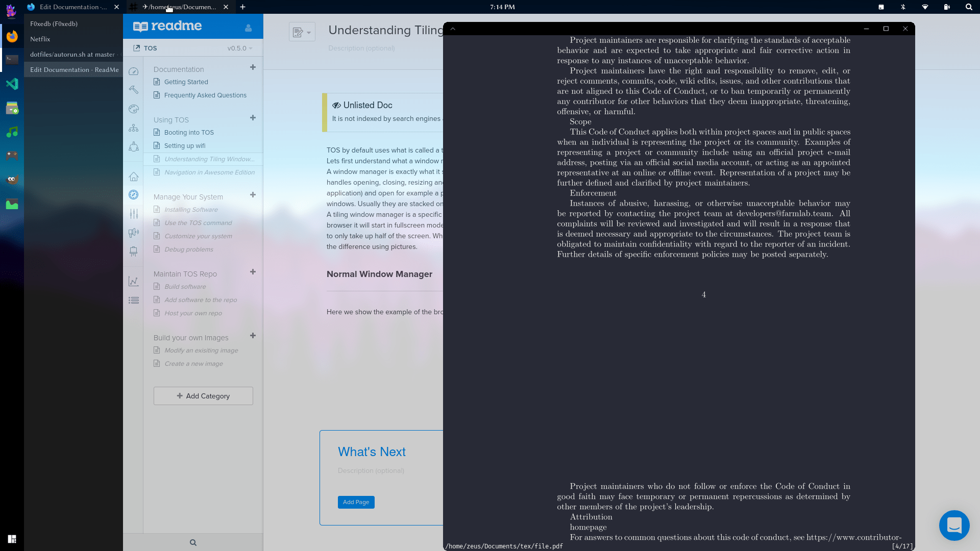Click the Add Page button
Viewport: 980px width, 551px height.
[356, 502]
